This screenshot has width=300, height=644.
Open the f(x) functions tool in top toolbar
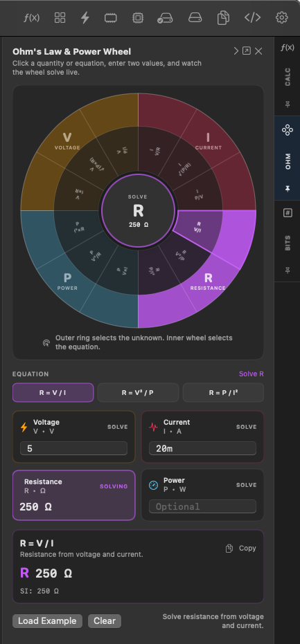pyautogui.click(x=31, y=18)
